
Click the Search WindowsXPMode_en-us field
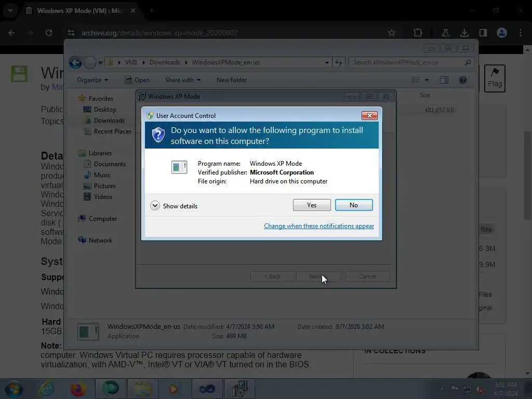[411, 62]
